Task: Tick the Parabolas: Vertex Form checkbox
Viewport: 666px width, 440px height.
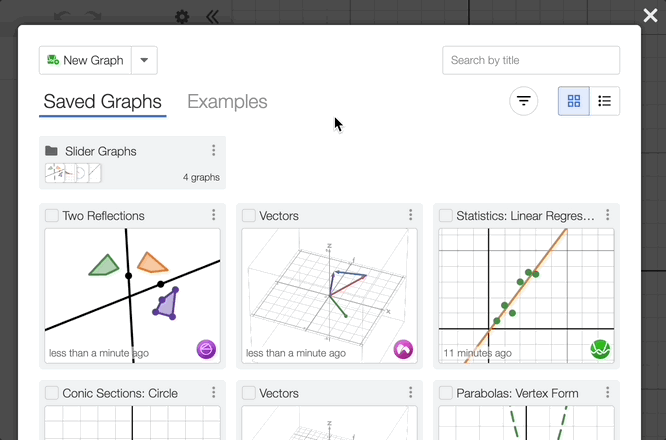Action: pyautogui.click(x=446, y=393)
